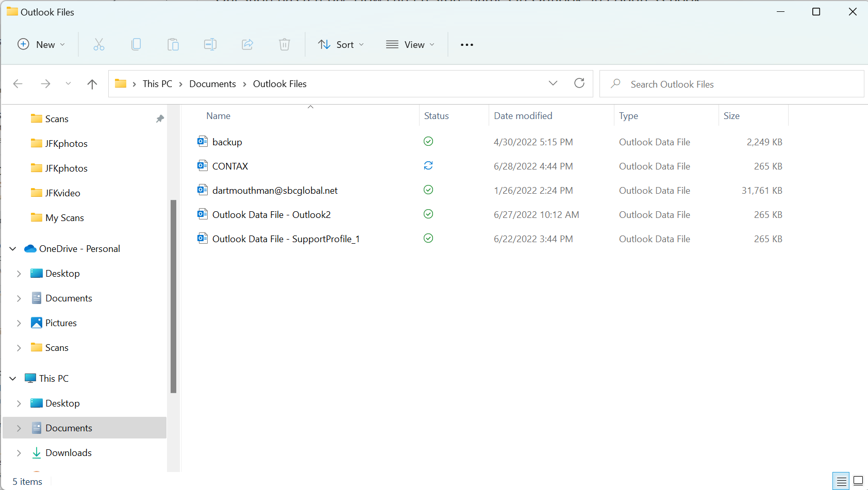Open the Sort dropdown menu
The width and height of the screenshot is (868, 490).
341,45
